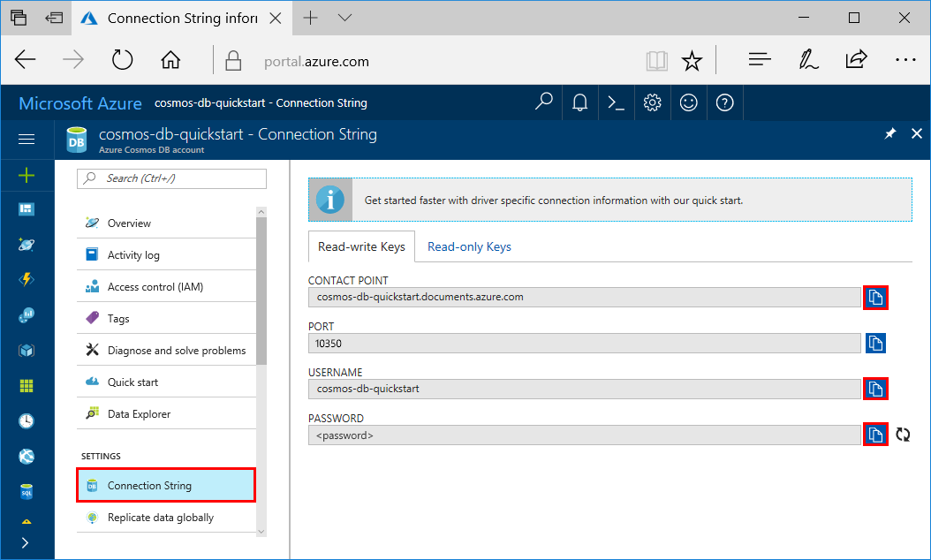The image size is (931, 560).
Task: Expand the sidebar bottom chevron
Action: 25,542
